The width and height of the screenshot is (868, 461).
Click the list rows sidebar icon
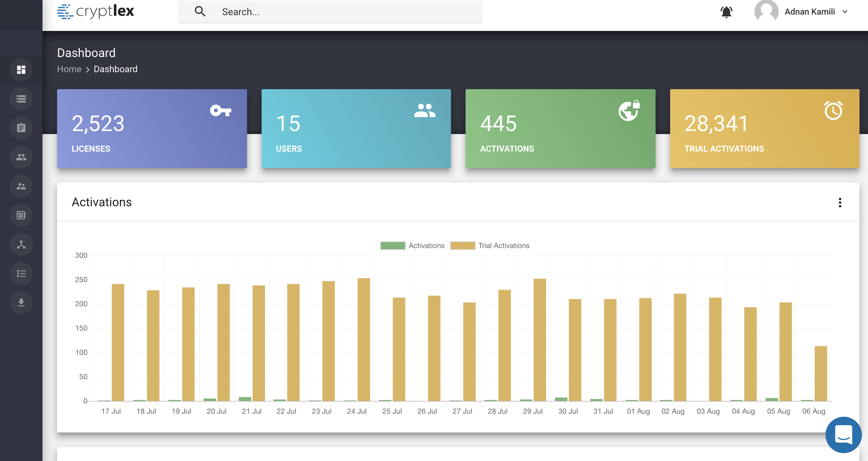click(x=21, y=99)
